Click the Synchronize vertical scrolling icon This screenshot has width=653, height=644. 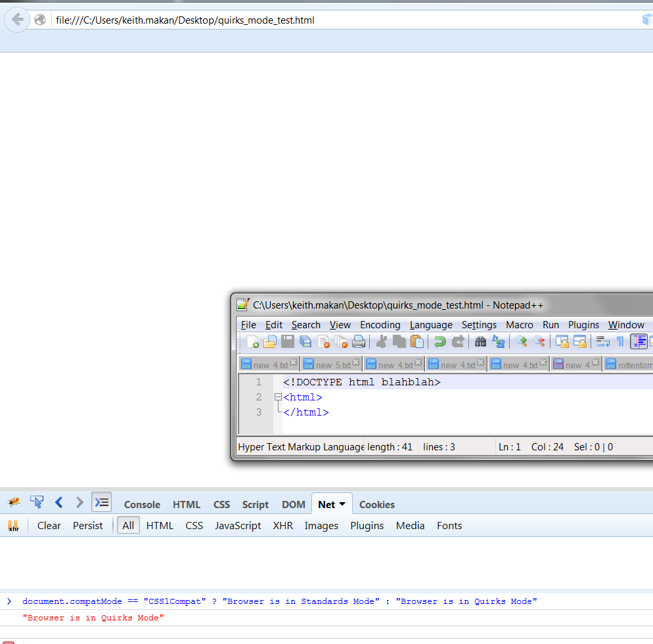tap(562, 342)
